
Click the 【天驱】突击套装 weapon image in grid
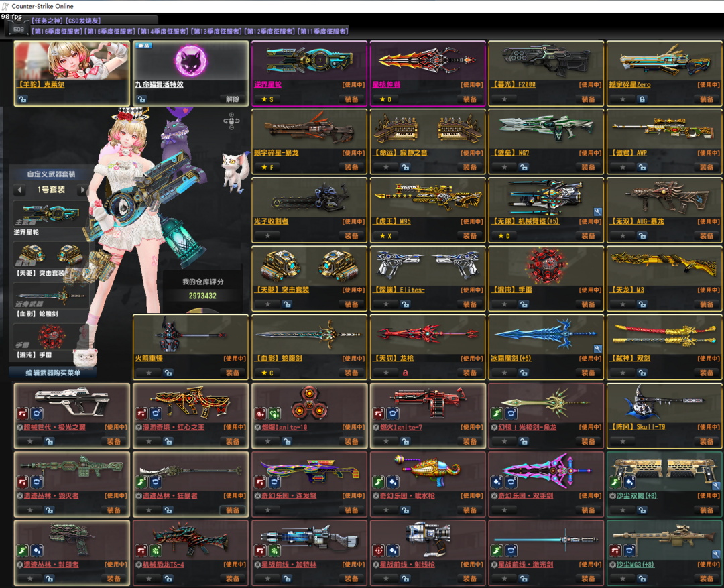[x=309, y=267]
